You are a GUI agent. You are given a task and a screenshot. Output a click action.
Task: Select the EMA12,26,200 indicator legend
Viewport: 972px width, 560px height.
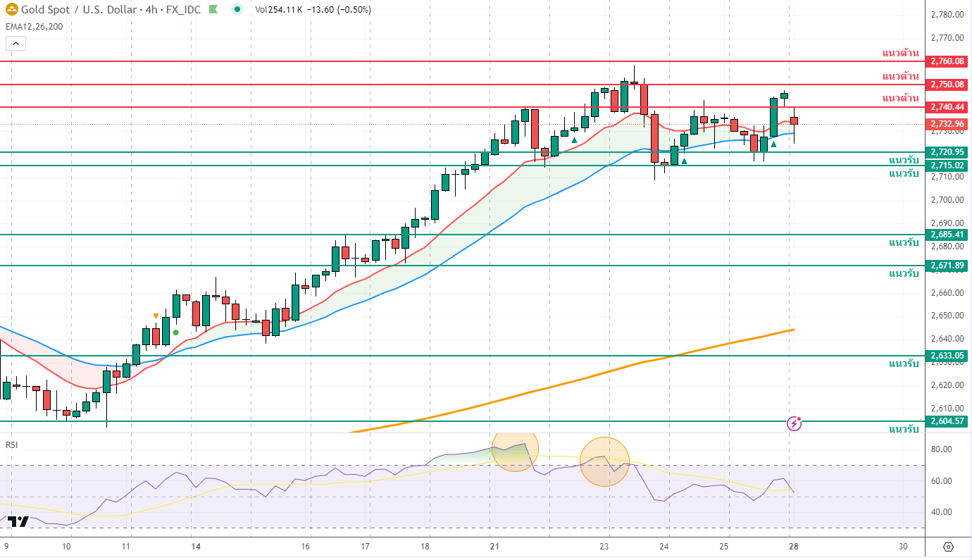(x=32, y=27)
